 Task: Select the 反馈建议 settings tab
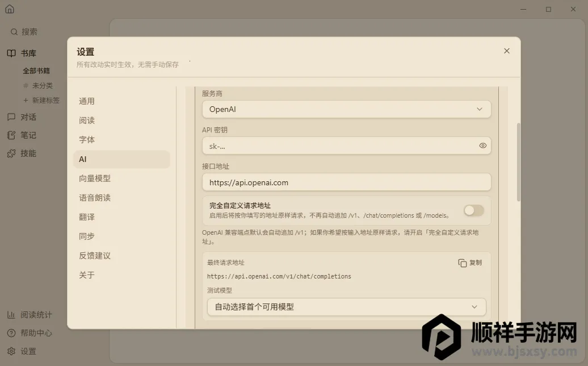121,256
